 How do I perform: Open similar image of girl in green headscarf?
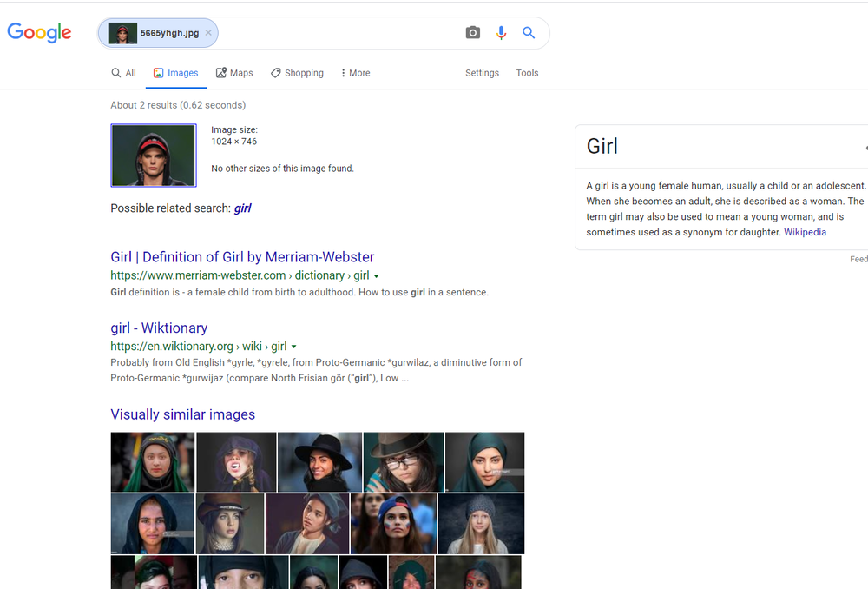click(152, 462)
